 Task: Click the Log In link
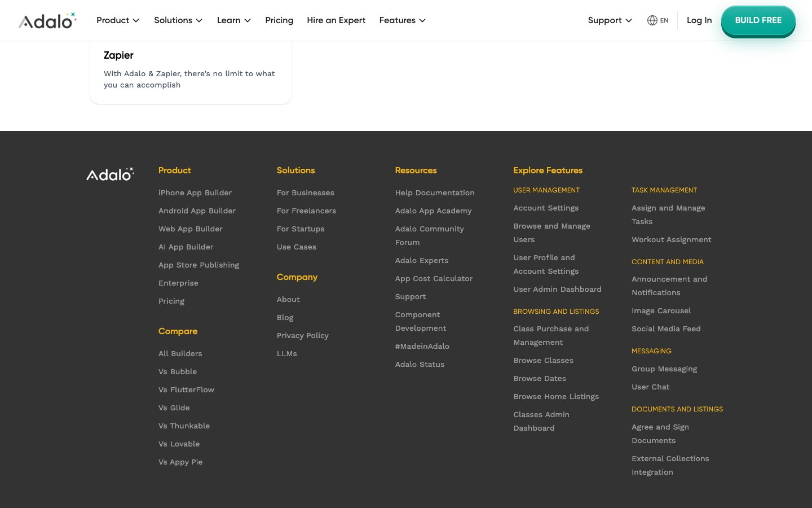(699, 20)
